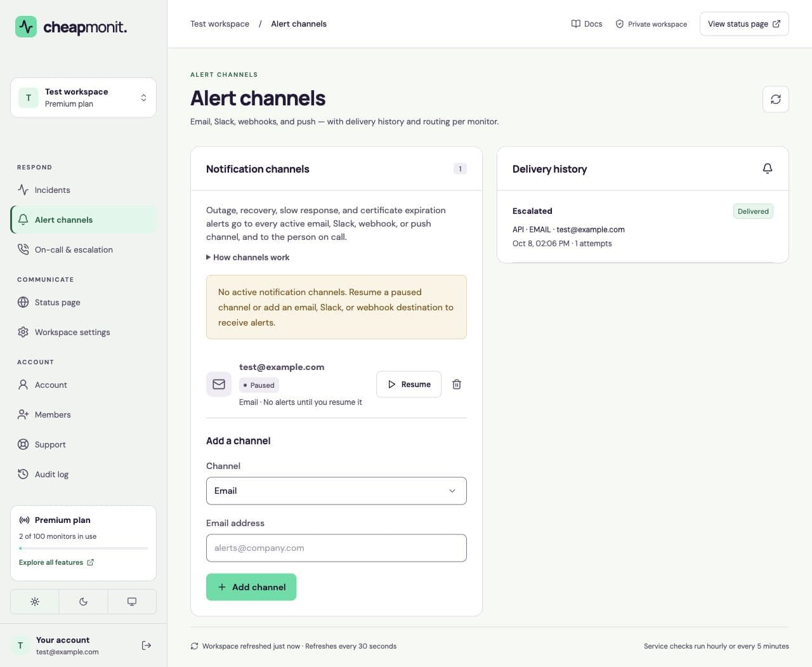Click the Resume button for paused channel

tap(409, 384)
